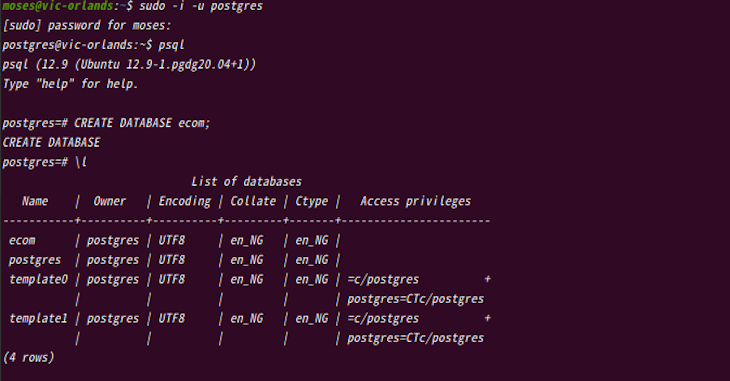
Task: Click the 'CREATE DATABASE' result output line
Action: 51,143
